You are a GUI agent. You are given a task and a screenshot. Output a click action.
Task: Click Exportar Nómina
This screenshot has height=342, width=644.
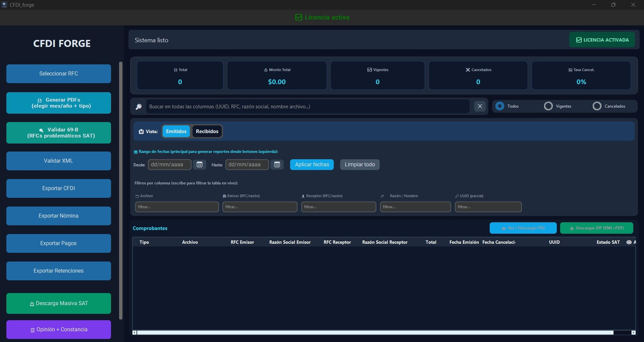pos(59,216)
